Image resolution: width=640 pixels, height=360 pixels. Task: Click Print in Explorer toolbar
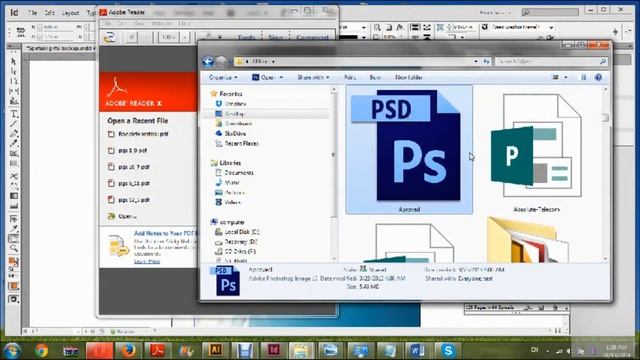tap(349, 77)
